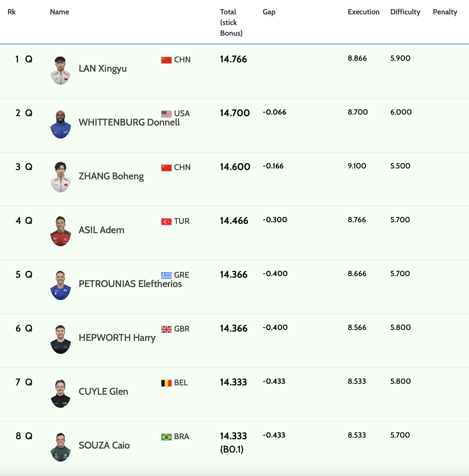Click the CUYLE Glen name link
Viewport: 469px width, 476px height.
click(x=103, y=392)
